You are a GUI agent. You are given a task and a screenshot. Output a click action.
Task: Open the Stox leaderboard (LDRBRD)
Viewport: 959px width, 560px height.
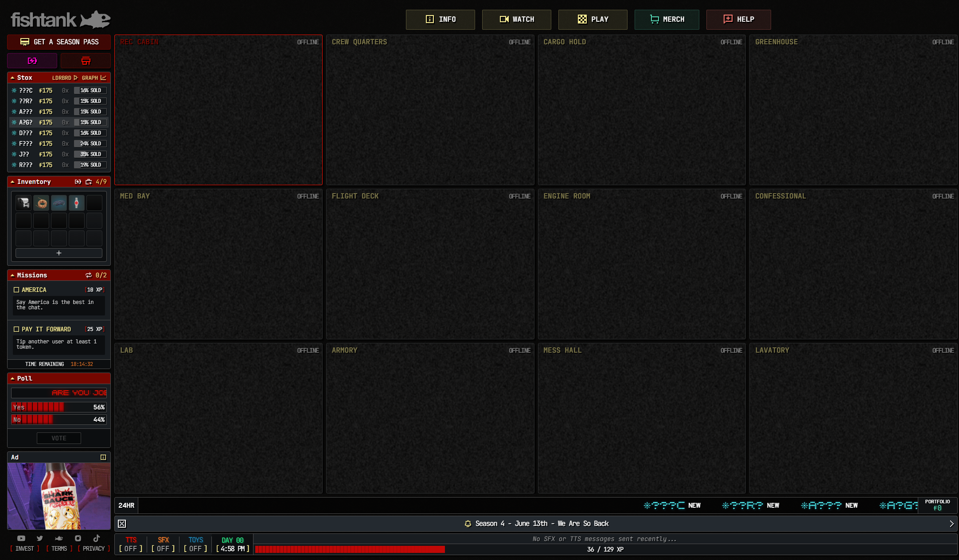(65, 78)
